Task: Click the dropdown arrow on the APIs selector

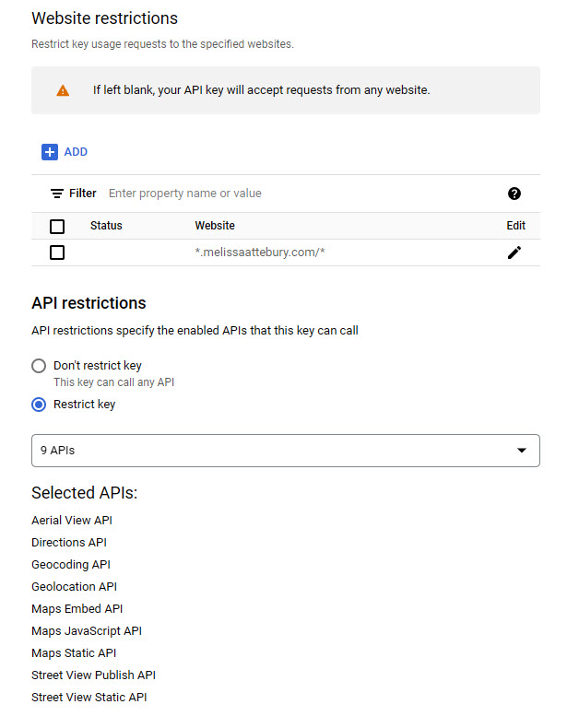Action: (522, 451)
